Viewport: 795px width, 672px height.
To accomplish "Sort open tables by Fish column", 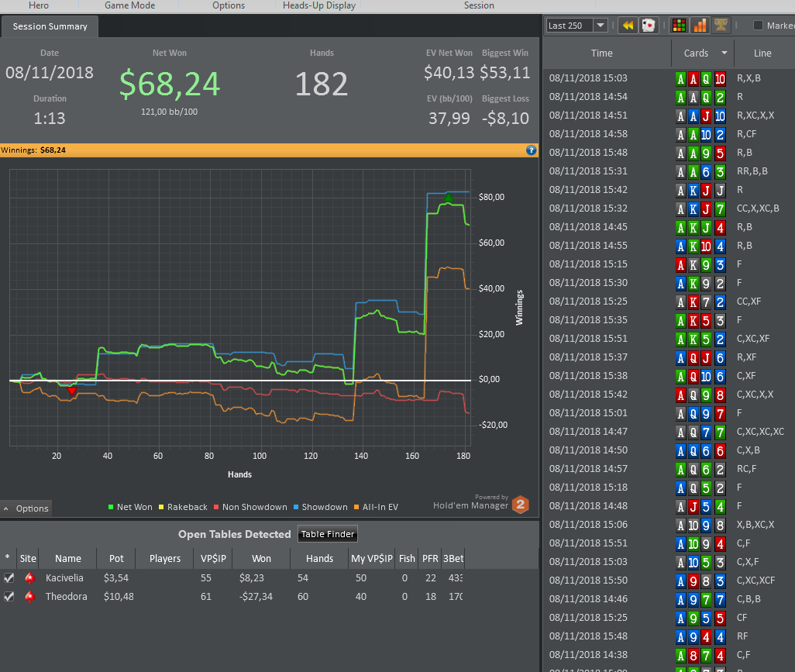I will 407,558.
